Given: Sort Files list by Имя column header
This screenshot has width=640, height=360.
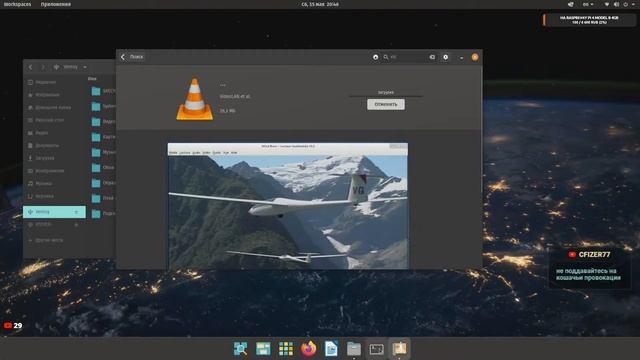Looking at the screenshot, I should [92, 78].
